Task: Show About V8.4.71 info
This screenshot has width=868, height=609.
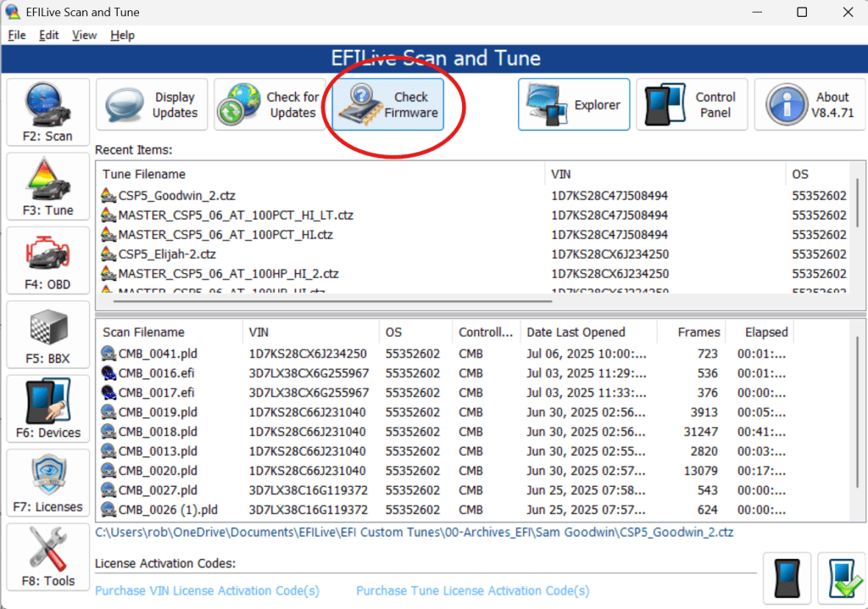Action: [x=810, y=105]
